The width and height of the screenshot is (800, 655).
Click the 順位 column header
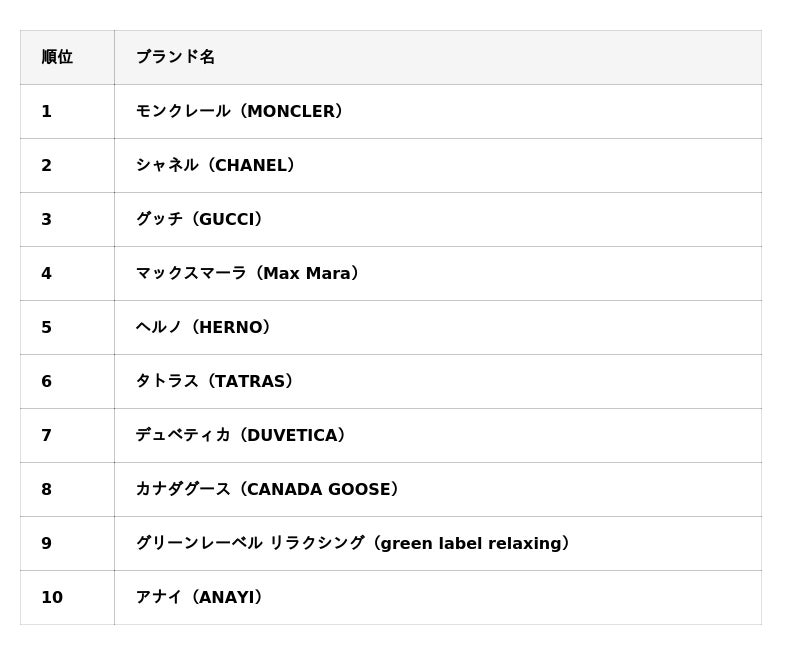click(x=57, y=57)
